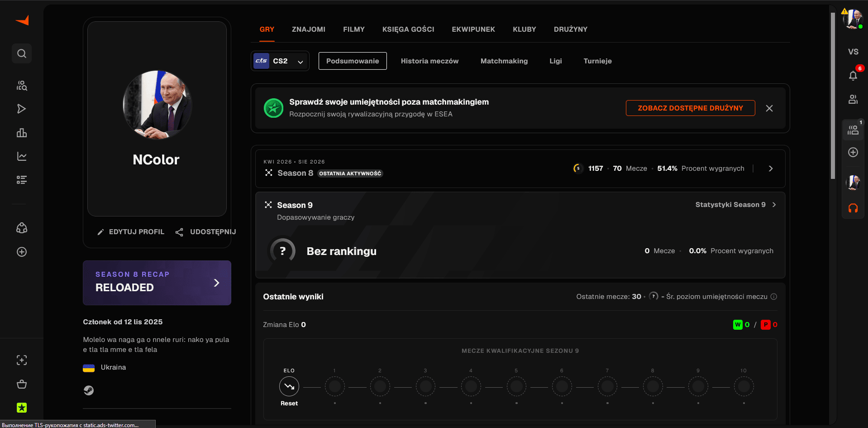Click the red P losses badge
This screenshot has width=868, height=428.
pos(766,325)
